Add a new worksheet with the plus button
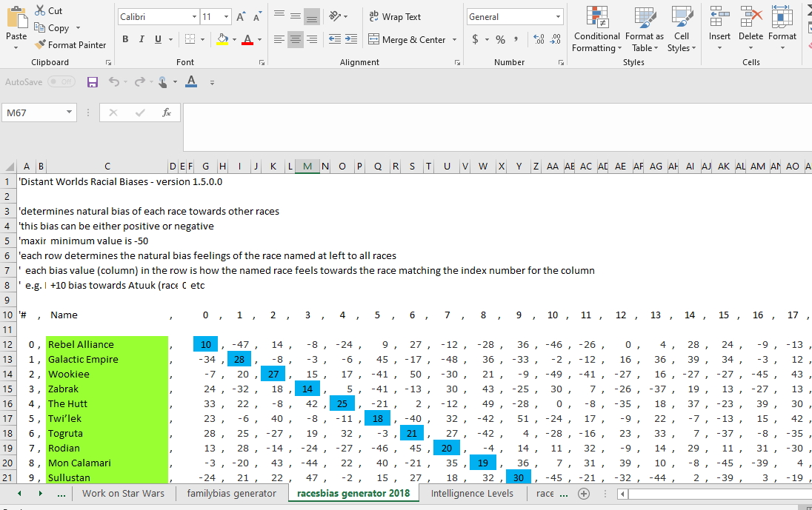Image resolution: width=812 pixels, height=510 pixels. tap(584, 493)
